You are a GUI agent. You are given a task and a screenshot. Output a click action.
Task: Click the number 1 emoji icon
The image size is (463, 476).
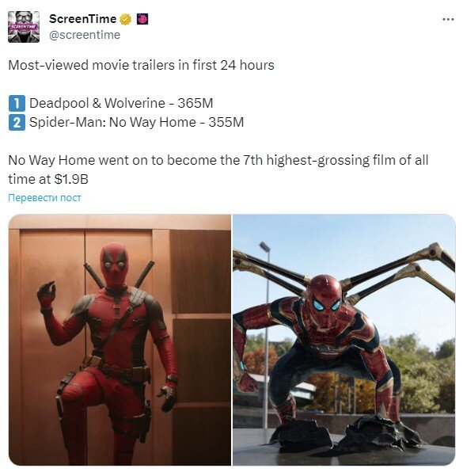coord(17,103)
